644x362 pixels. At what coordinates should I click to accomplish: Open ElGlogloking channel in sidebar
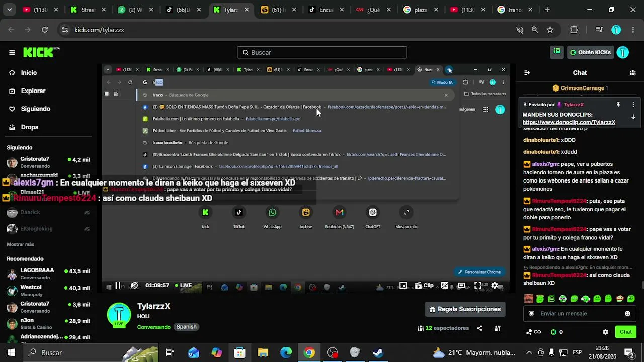pos(48,229)
